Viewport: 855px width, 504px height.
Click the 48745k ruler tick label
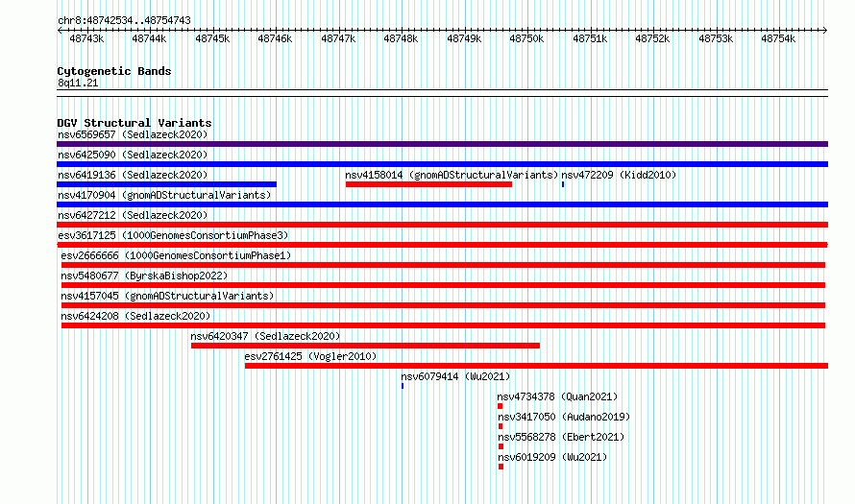[212, 38]
